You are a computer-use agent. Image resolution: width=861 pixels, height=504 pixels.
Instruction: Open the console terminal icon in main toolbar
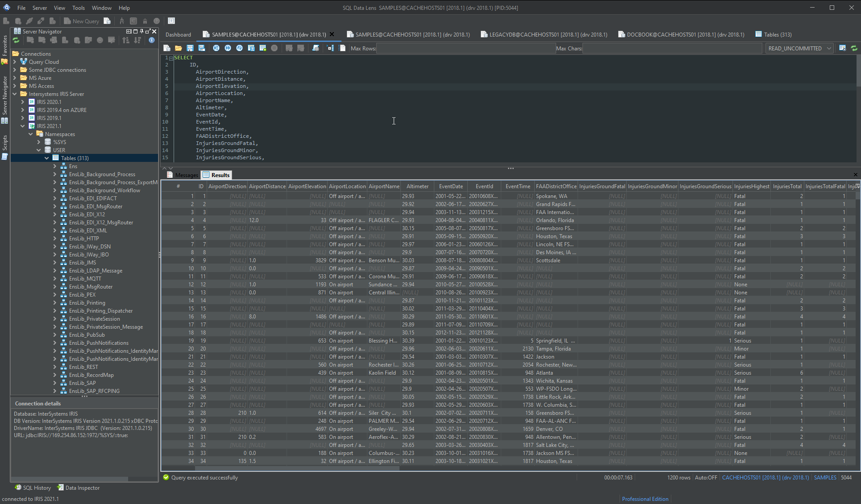pos(133,21)
